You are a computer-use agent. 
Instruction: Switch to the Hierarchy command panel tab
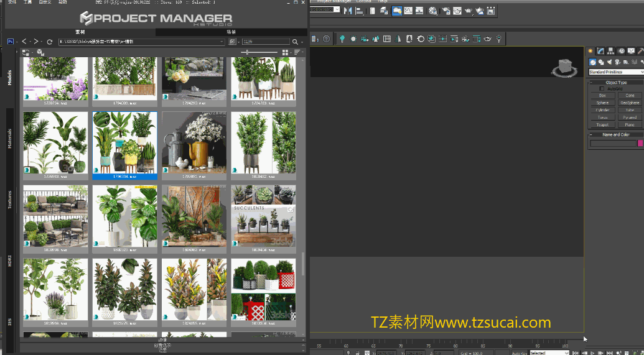click(x=611, y=51)
